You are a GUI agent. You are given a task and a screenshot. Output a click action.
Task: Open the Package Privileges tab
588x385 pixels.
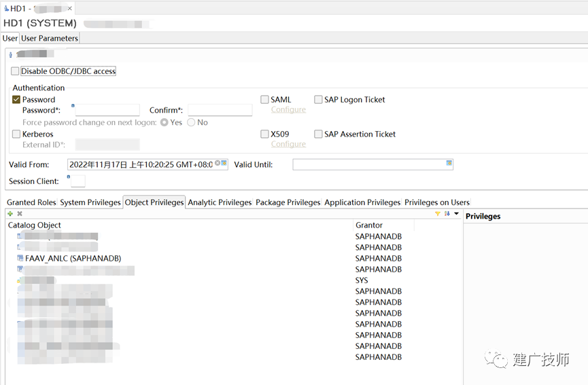pos(288,202)
